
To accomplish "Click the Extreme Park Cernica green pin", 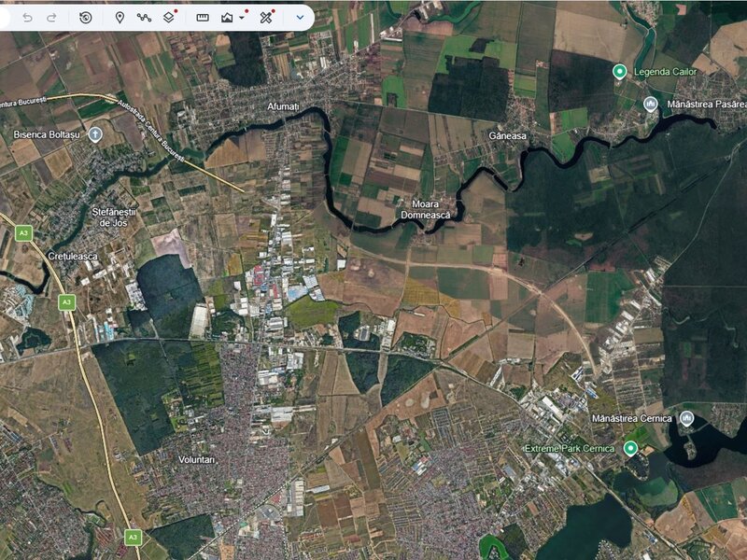I will coord(631,449).
